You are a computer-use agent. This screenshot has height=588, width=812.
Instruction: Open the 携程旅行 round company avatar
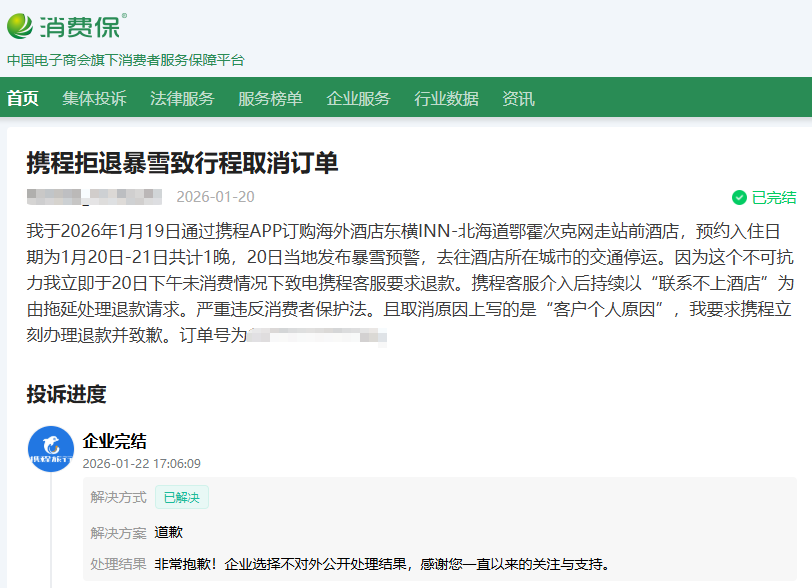(51, 450)
